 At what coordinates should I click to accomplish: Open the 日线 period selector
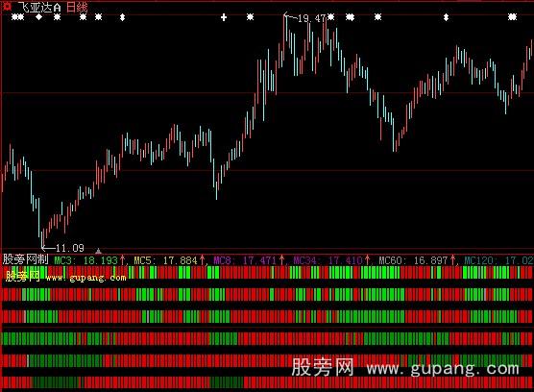pos(77,7)
